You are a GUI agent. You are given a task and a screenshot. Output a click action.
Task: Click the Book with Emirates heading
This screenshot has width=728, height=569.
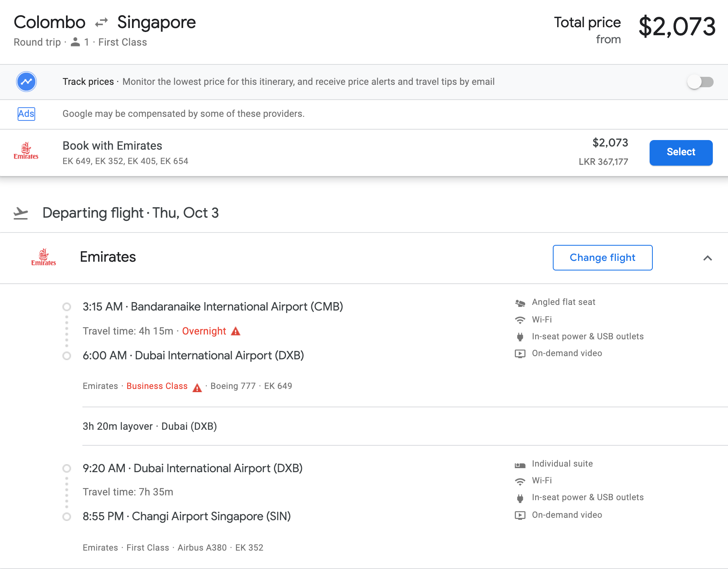click(x=112, y=146)
